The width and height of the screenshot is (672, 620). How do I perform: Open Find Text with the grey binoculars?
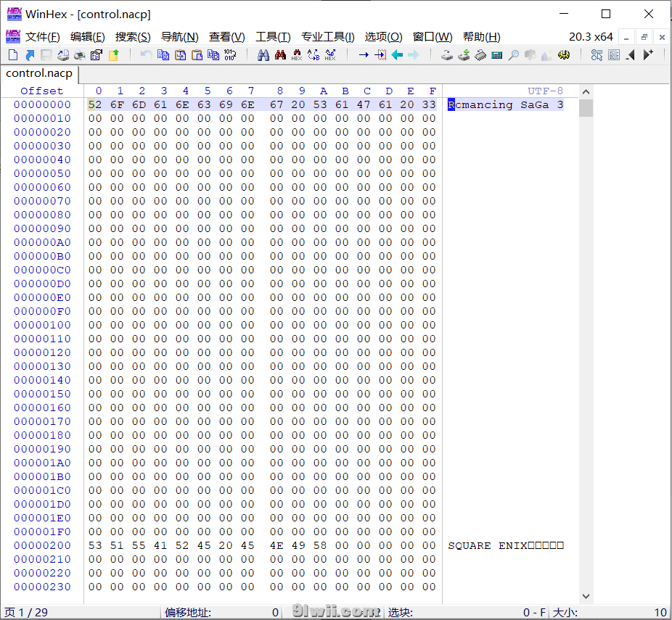pyautogui.click(x=263, y=55)
